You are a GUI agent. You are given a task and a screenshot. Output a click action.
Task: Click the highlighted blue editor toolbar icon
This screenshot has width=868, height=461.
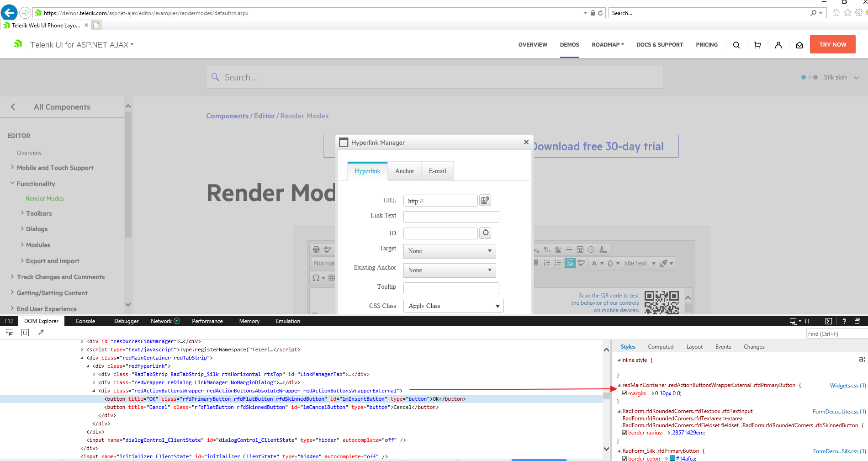click(x=570, y=263)
